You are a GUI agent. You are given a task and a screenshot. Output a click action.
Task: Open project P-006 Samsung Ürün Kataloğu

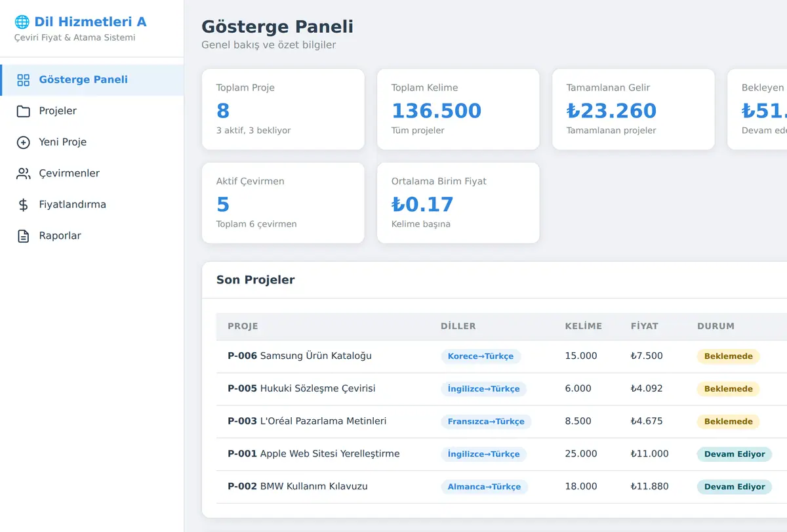point(300,356)
